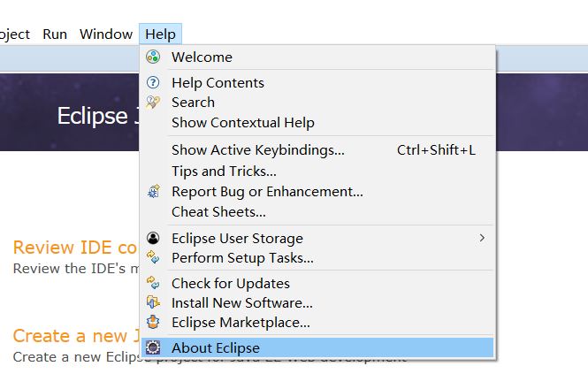Click the Install New Software icon

153,302
